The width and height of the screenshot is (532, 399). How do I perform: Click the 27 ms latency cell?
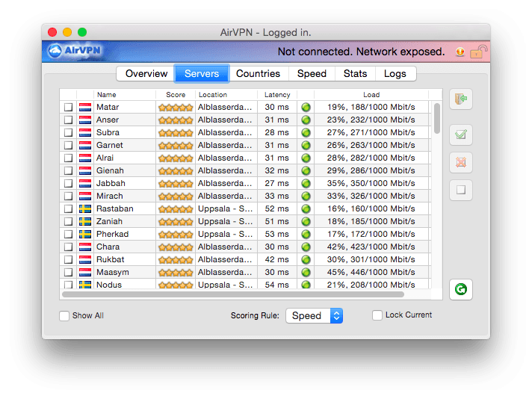[277, 184]
